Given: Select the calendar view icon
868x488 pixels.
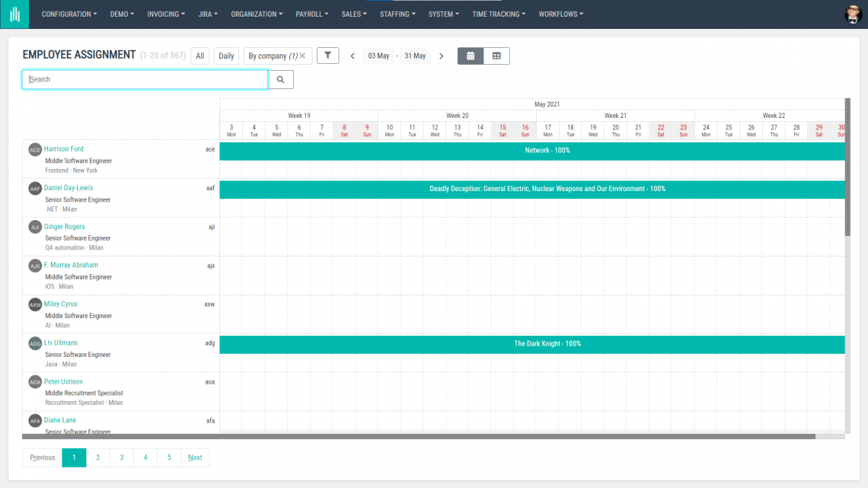Looking at the screenshot, I should coord(471,56).
